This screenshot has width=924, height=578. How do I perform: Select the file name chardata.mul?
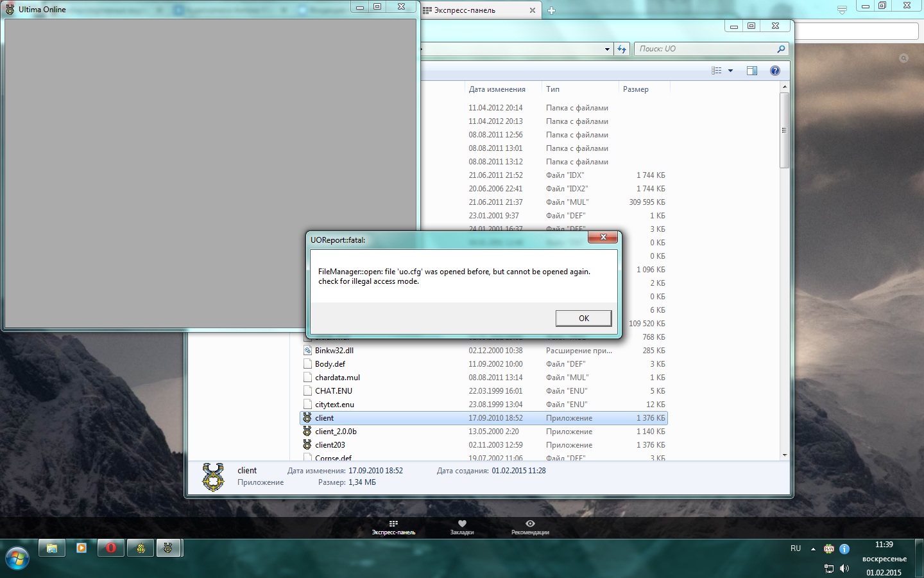(x=338, y=378)
